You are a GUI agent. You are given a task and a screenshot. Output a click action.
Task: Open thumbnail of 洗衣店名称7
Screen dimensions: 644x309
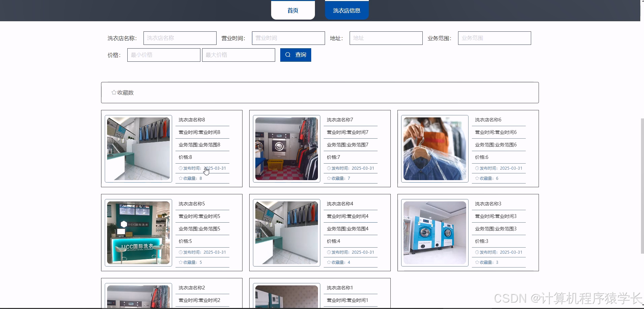pyautogui.click(x=287, y=149)
